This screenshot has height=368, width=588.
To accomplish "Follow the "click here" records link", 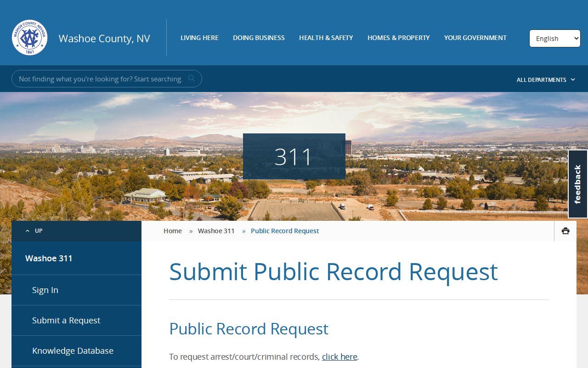I will pyautogui.click(x=339, y=356).
